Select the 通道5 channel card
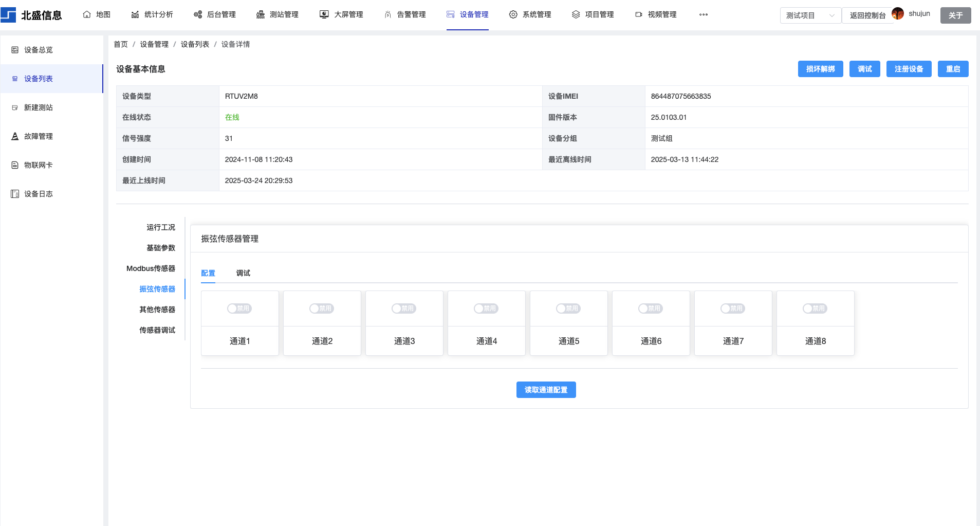The width and height of the screenshot is (980, 526). coord(568,341)
